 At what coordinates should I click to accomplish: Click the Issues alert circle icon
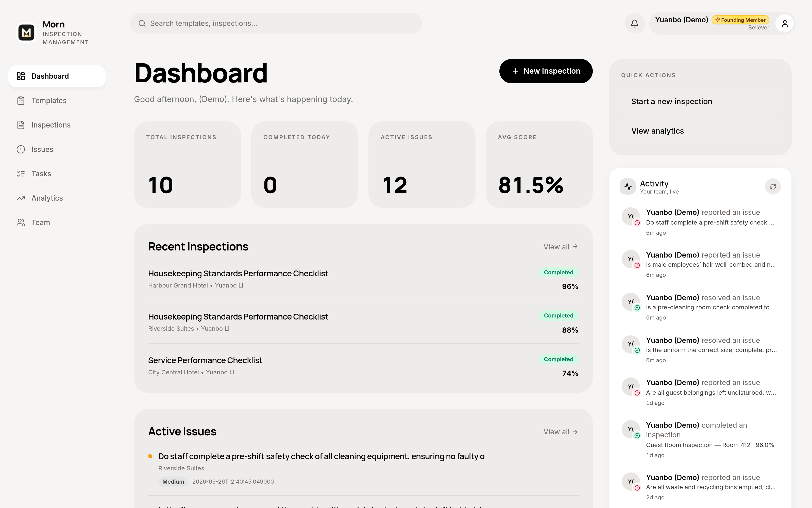click(x=21, y=149)
